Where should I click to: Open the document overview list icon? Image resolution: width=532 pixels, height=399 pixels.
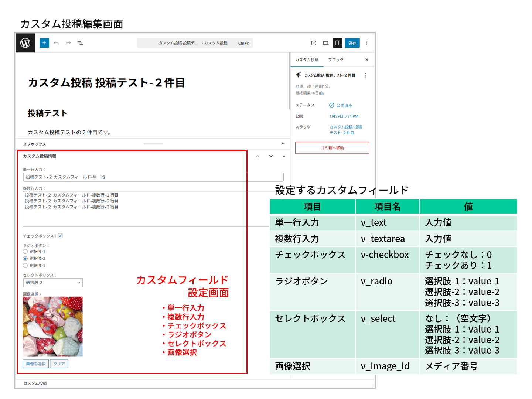pyautogui.click(x=80, y=43)
